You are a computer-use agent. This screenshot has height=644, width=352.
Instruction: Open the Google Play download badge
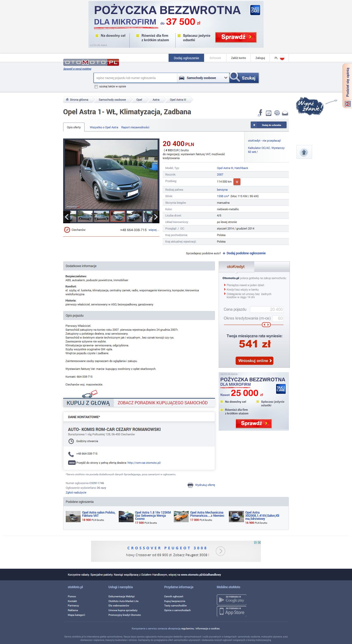pos(231,599)
